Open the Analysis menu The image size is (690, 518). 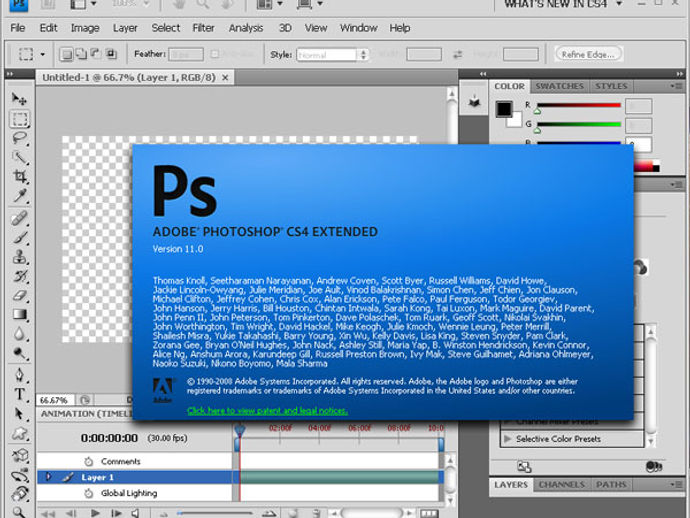click(246, 28)
